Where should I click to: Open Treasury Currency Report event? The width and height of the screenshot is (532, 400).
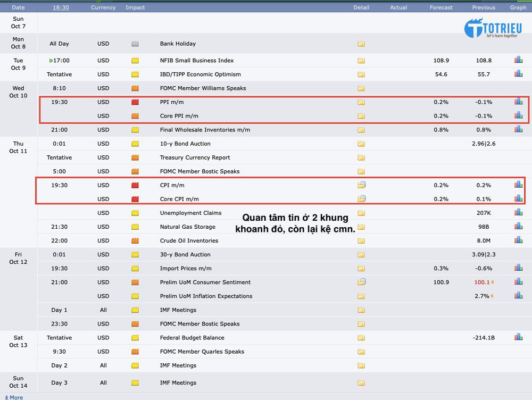click(195, 157)
